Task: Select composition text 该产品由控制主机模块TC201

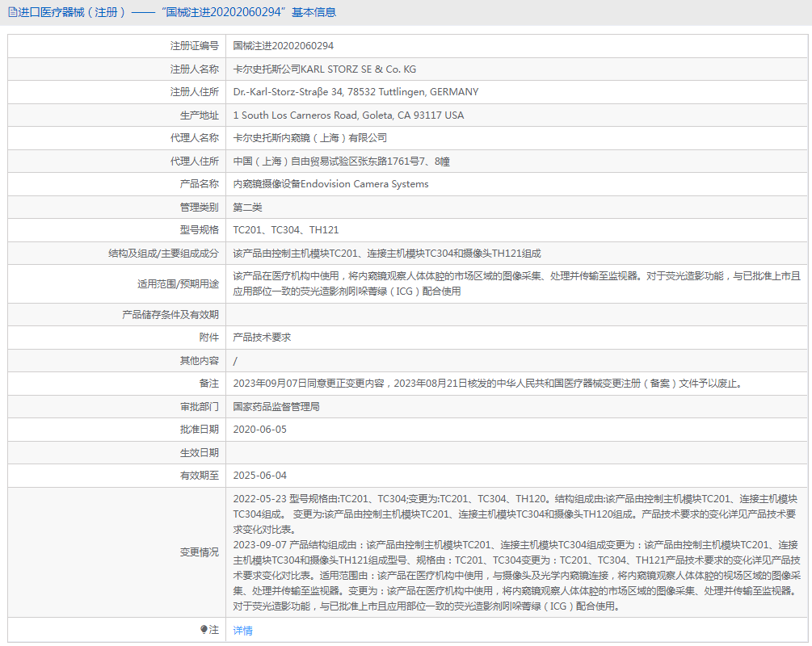Action: pyautogui.click(x=387, y=254)
